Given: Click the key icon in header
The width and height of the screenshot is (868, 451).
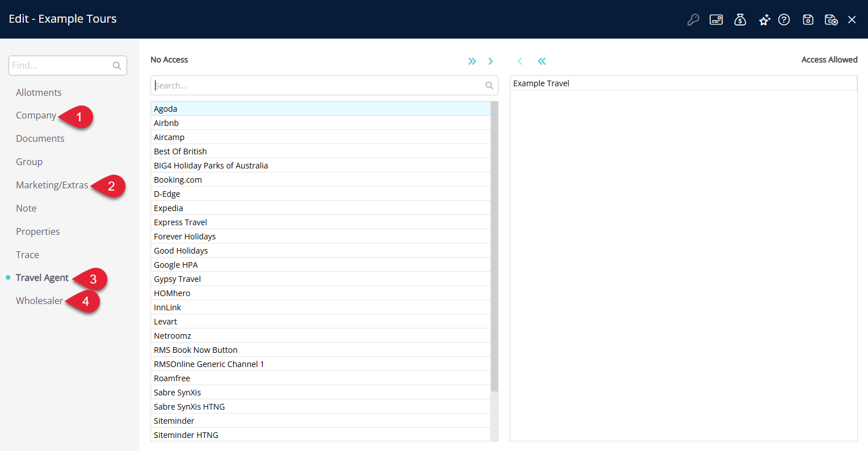Looking at the screenshot, I should (x=693, y=20).
